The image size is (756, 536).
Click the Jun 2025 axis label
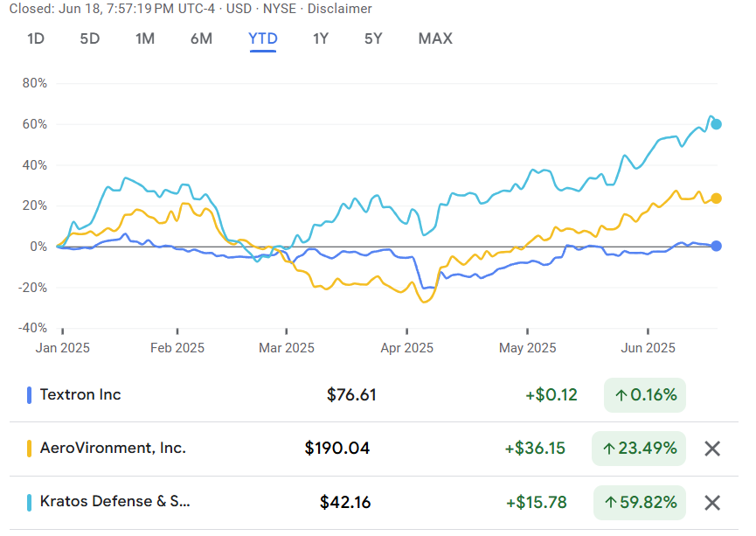(648, 348)
